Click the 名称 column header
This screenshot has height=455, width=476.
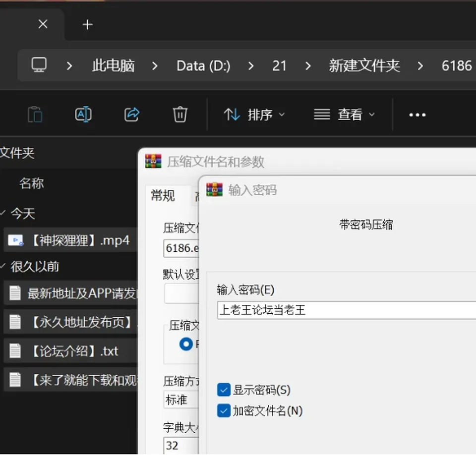(x=32, y=183)
